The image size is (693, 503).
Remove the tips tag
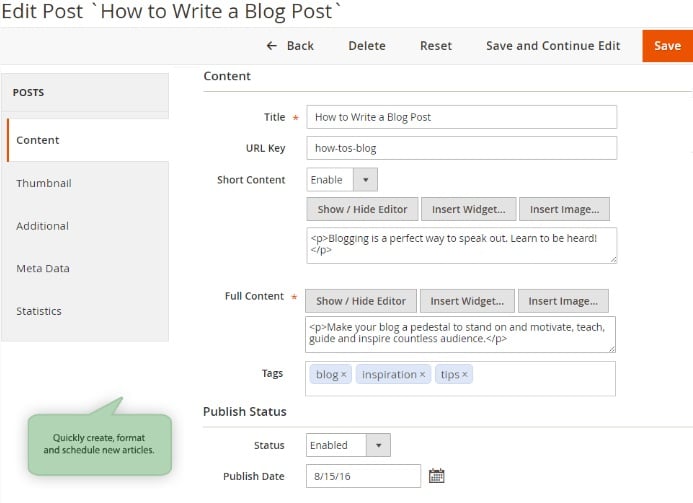tap(465, 374)
